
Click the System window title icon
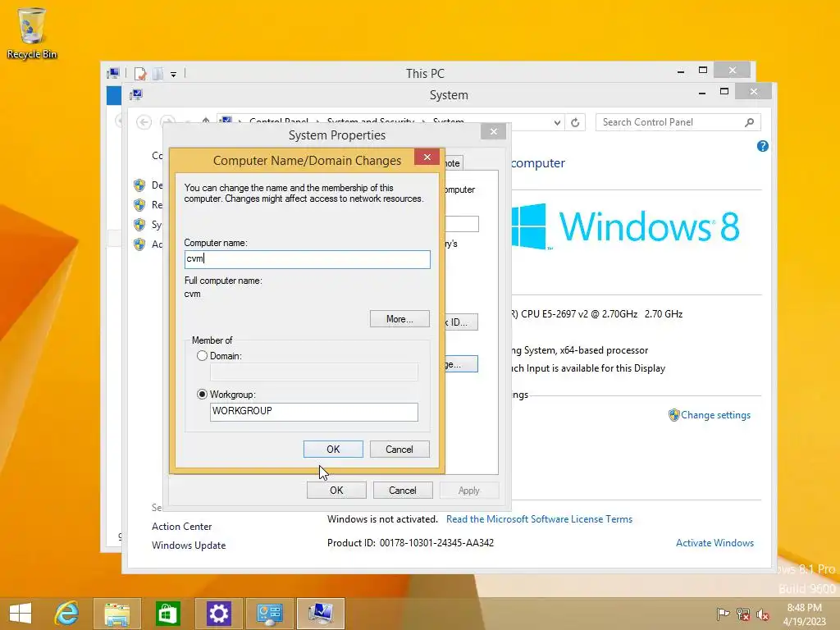point(136,95)
